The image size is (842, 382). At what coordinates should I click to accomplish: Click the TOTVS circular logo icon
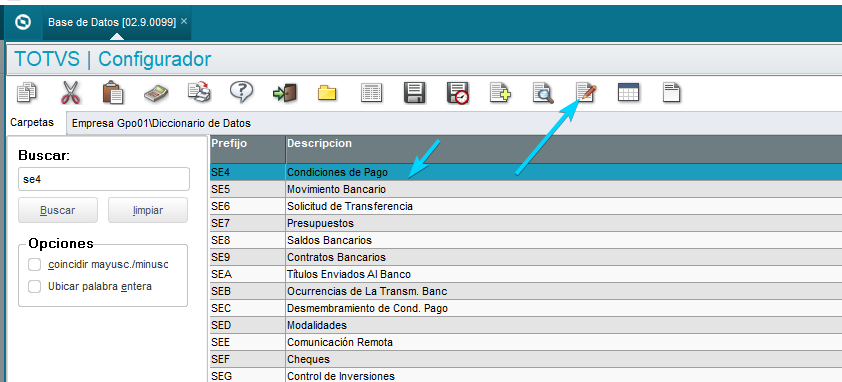click(x=24, y=22)
